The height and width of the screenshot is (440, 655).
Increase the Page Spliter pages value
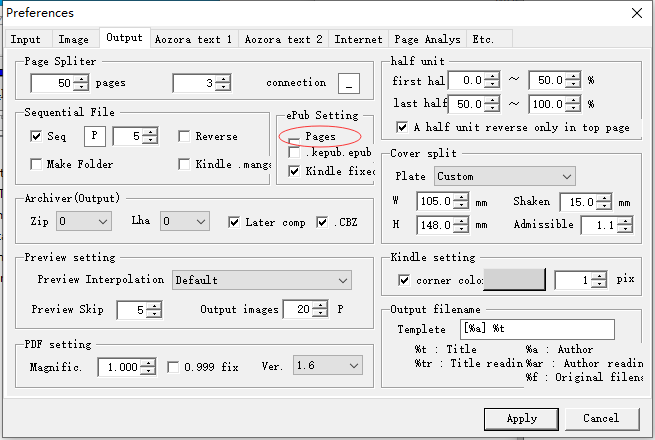[81, 79]
